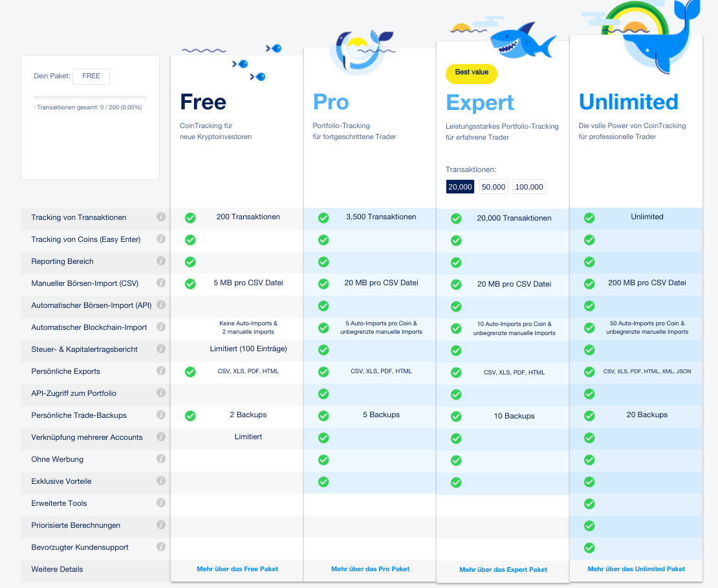
Task: Click 'Unlimited' value in Tracking von Transaktionen row
Action: tap(647, 217)
